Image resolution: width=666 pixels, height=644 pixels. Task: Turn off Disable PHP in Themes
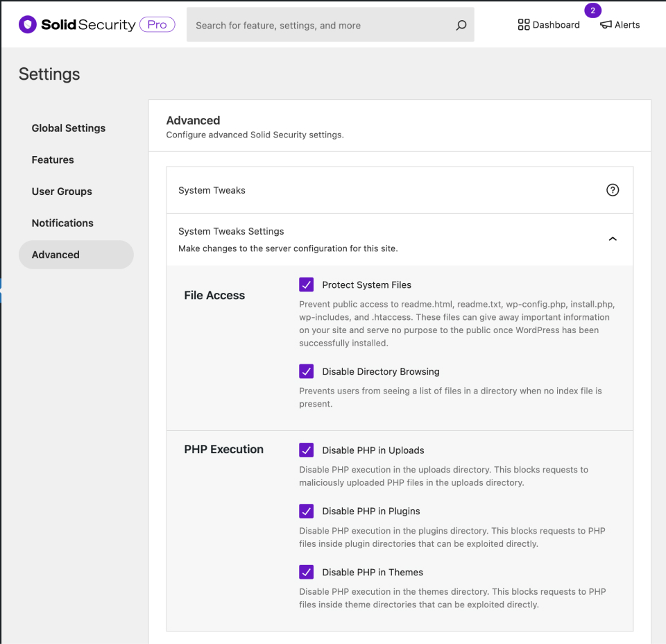click(307, 573)
